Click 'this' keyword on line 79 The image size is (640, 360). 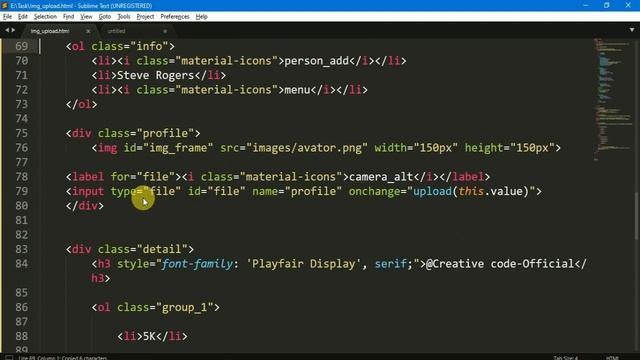pos(471,191)
